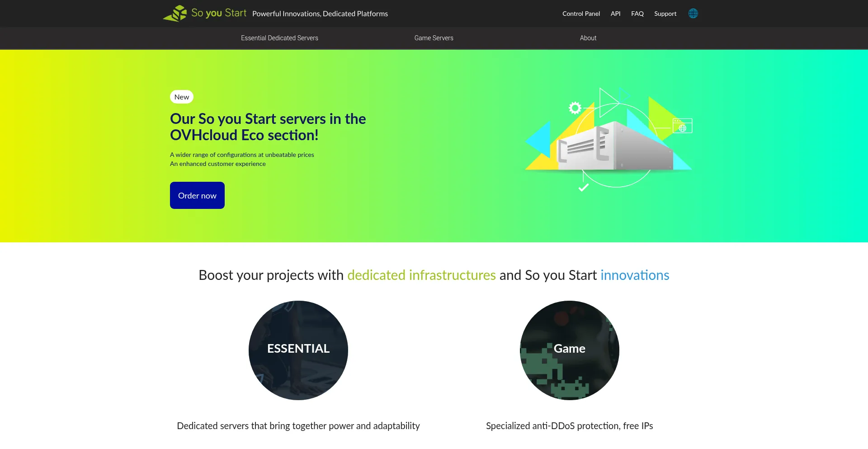Go to the API link

(615, 14)
